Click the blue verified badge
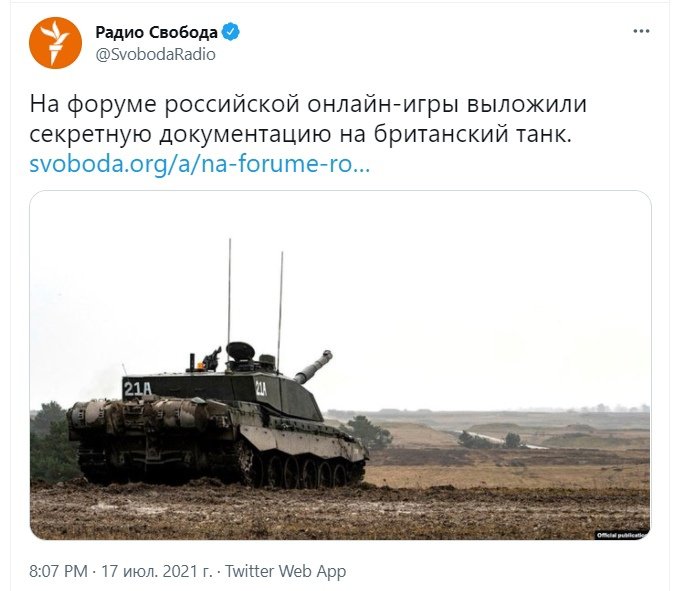Screen dimensions: 680x591 [x=231, y=32]
